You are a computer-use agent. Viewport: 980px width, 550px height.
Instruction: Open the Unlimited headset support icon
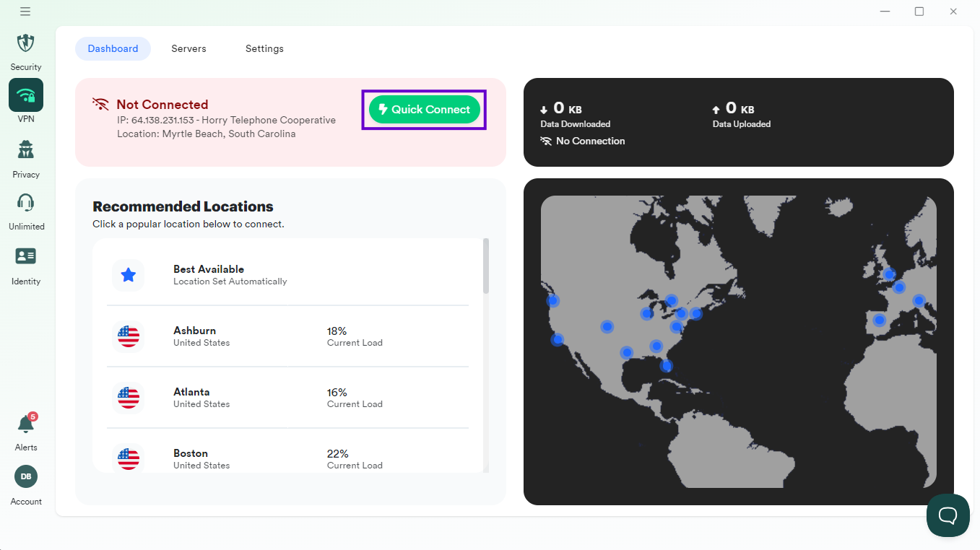(26, 203)
